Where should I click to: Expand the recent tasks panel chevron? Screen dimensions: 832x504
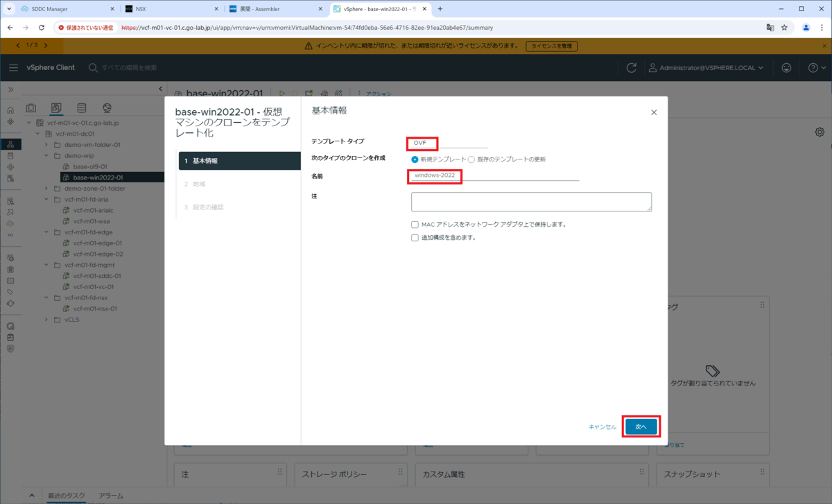coord(32,496)
